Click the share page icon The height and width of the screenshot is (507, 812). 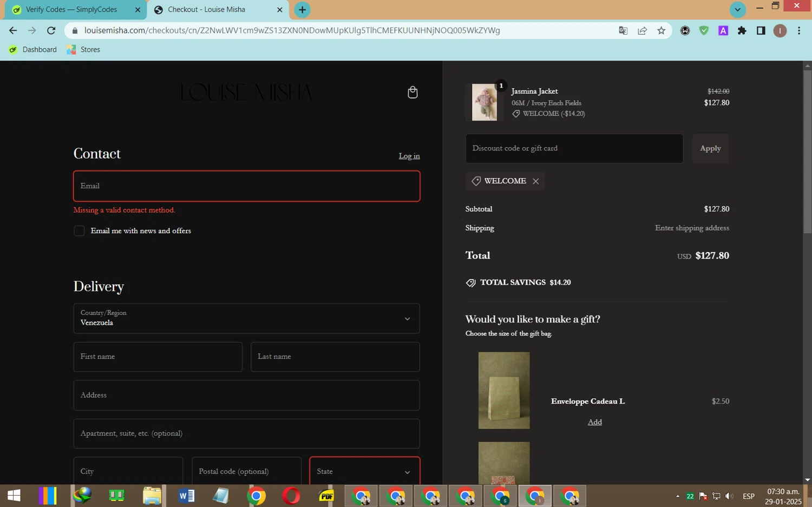click(642, 31)
